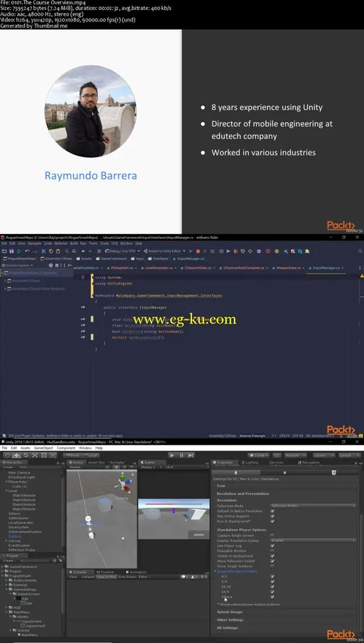Viewport: 364px width, 643px height.
Task: Click the Collapse button in Unity Console
Action: 87,577
